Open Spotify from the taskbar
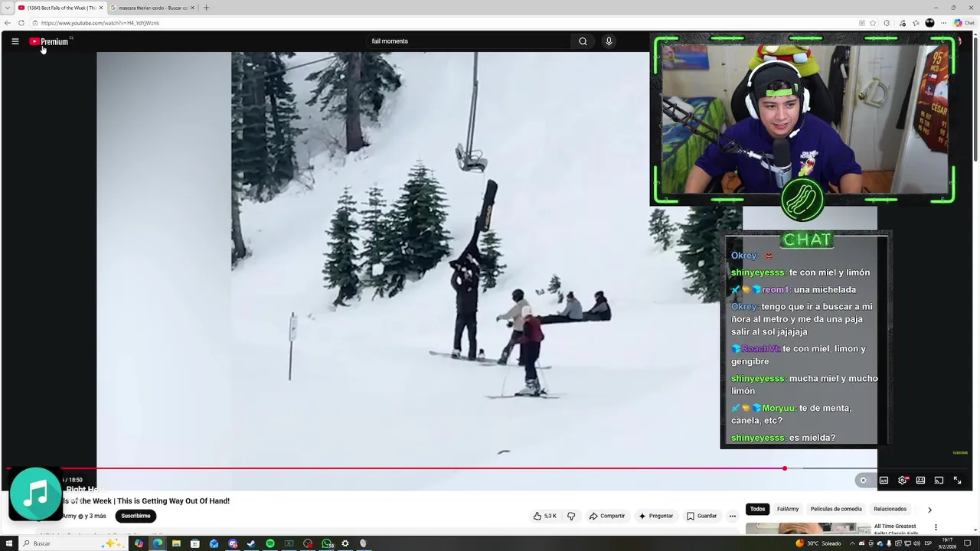The image size is (980, 551). click(x=270, y=543)
